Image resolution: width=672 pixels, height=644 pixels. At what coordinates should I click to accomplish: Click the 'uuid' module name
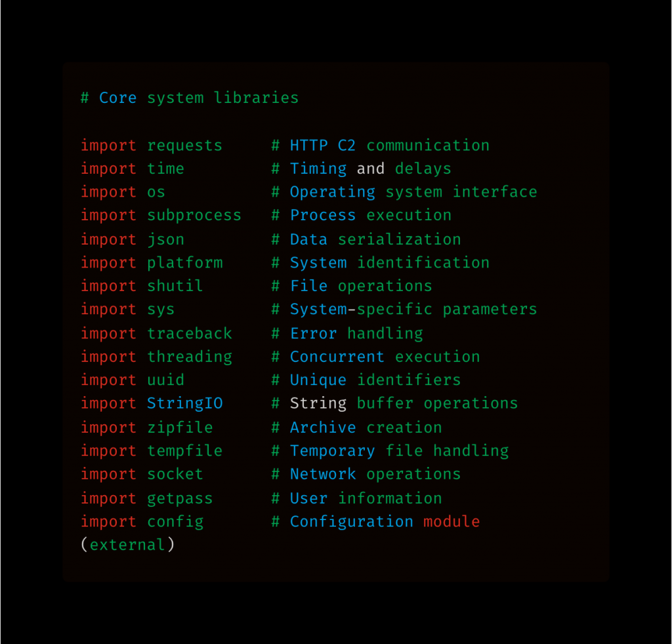click(x=165, y=380)
